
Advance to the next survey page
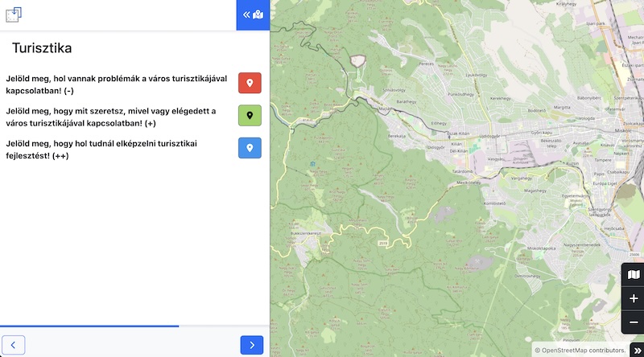coord(252,345)
